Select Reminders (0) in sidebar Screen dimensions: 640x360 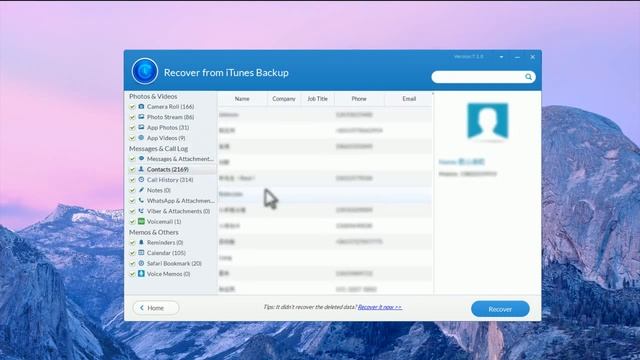(x=165, y=242)
